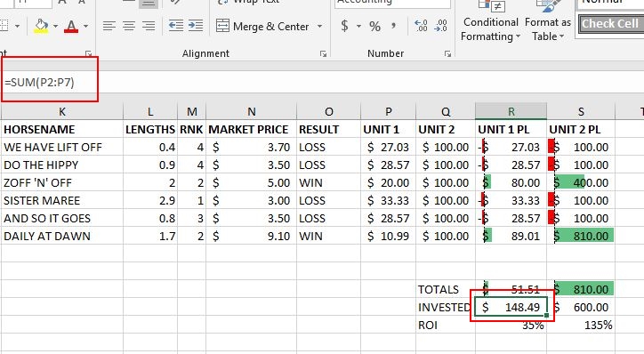
Task: Click the 35% ROI cell
Action: pyautogui.click(x=511, y=325)
